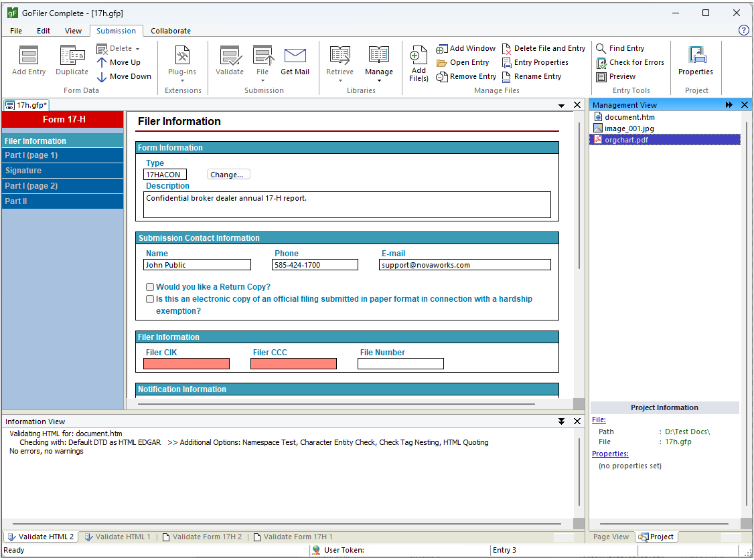Close the Information View panel
This screenshot has height=560, width=754.
tap(577, 422)
